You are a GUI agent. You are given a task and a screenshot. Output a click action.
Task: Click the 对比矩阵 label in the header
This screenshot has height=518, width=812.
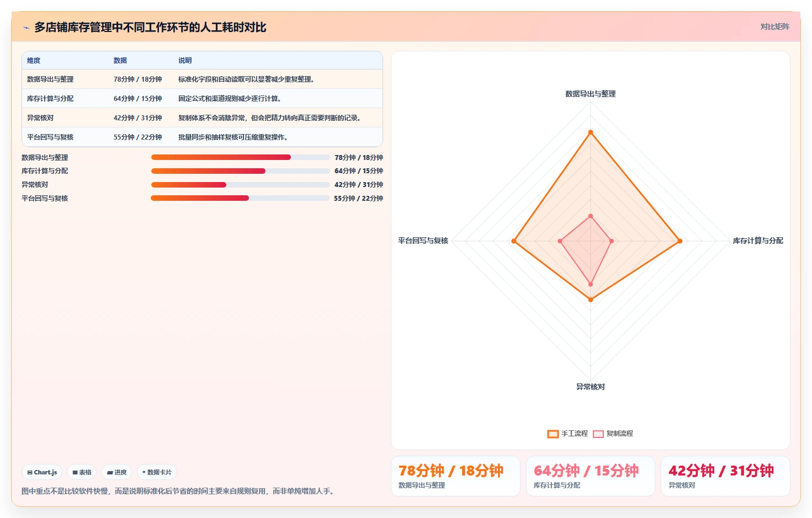(774, 26)
